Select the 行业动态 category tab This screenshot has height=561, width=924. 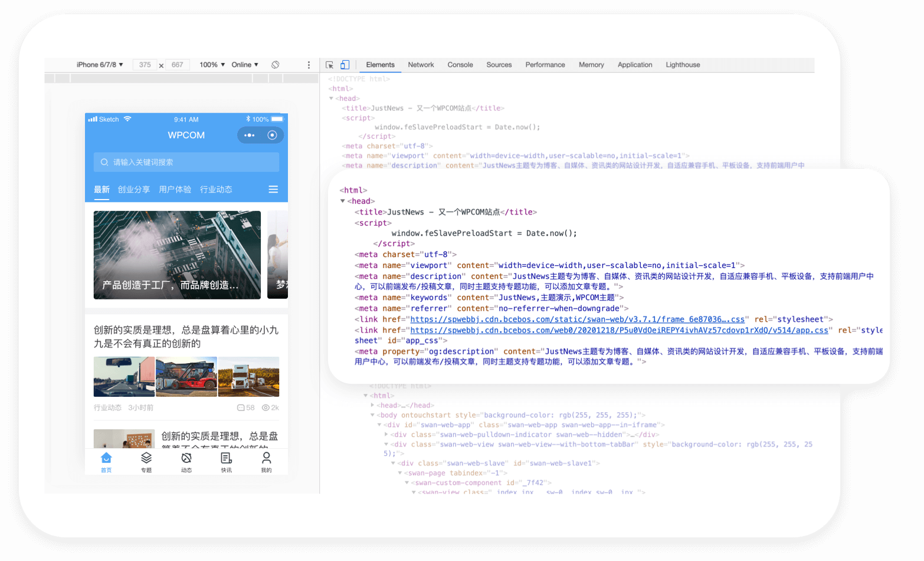click(x=216, y=190)
